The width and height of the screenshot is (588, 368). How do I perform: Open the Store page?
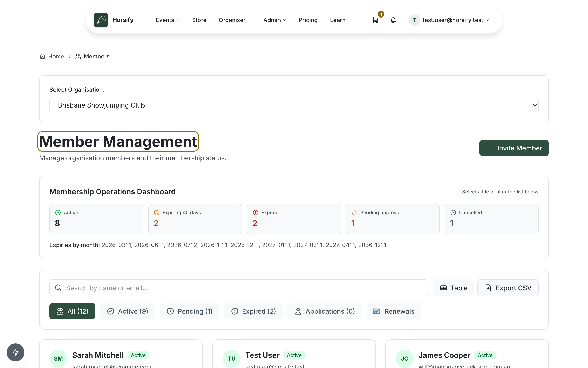coord(199,20)
